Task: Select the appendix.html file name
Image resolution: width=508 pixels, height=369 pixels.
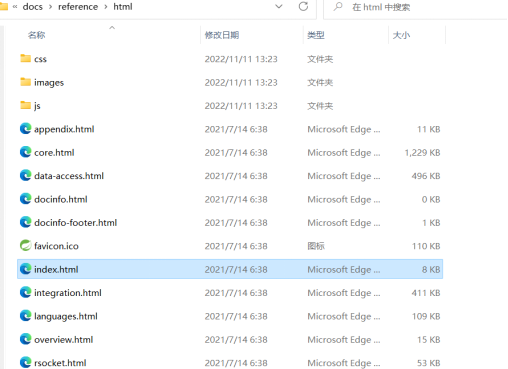Action: pyautogui.click(x=64, y=129)
